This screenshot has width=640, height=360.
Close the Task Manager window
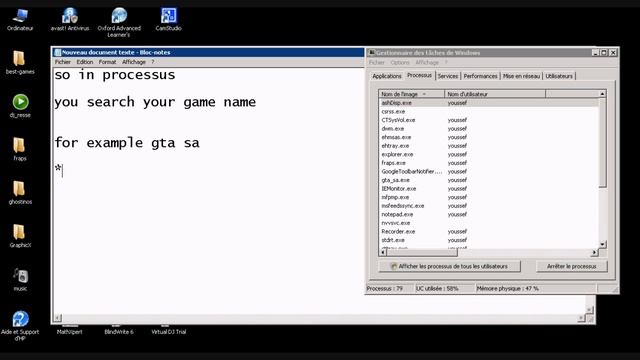(613, 53)
